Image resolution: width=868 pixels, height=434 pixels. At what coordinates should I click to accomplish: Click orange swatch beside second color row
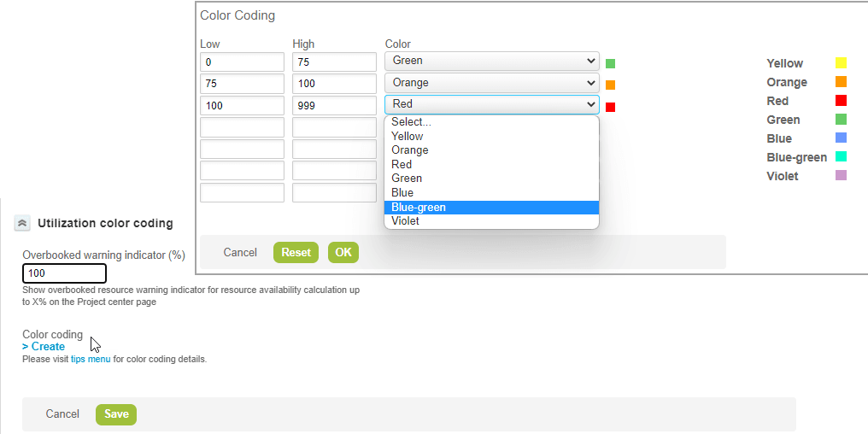coord(611,85)
